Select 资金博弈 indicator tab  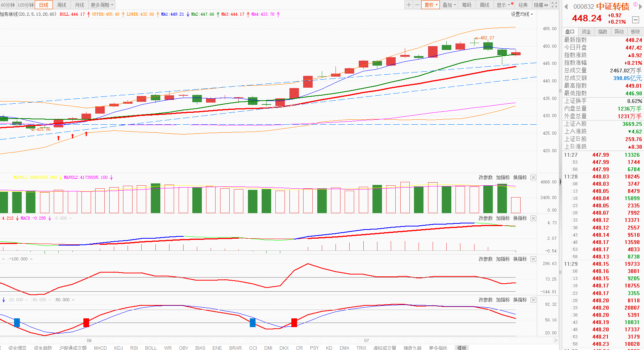click(18, 348)
